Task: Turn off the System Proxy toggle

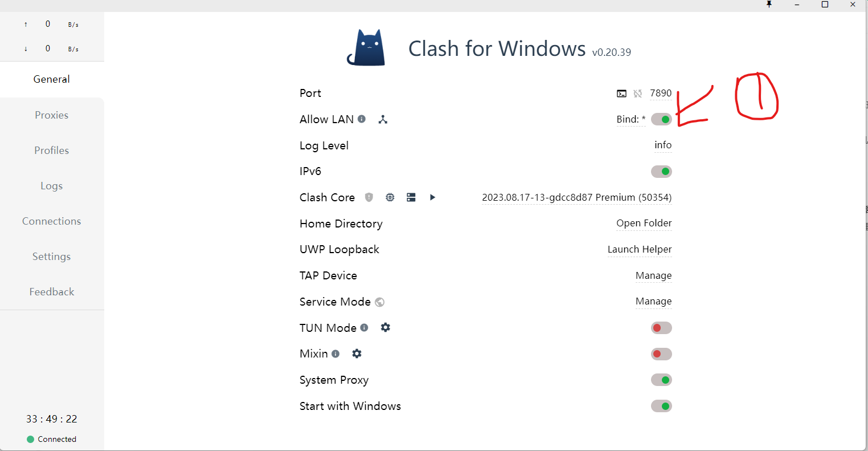Action: (x=661, y=380)
